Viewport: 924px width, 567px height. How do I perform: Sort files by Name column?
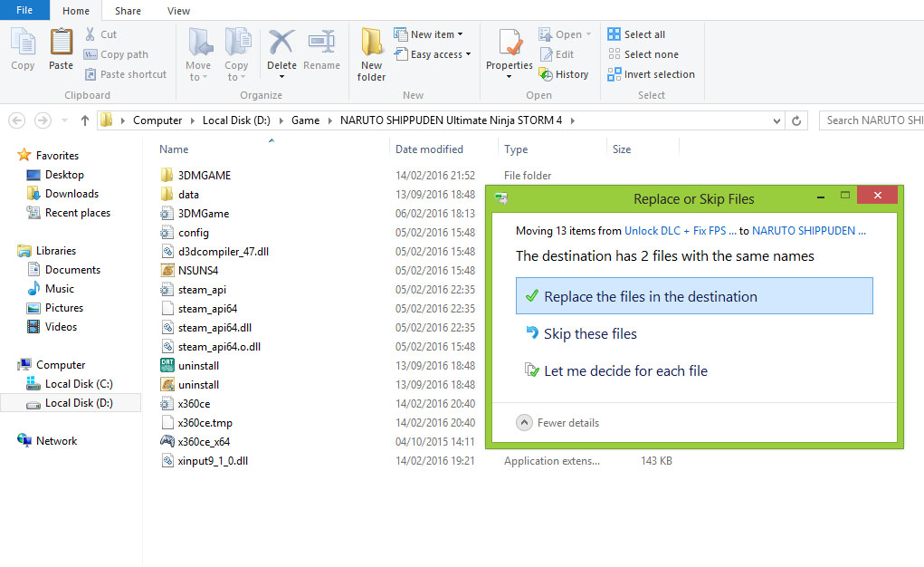174,149
